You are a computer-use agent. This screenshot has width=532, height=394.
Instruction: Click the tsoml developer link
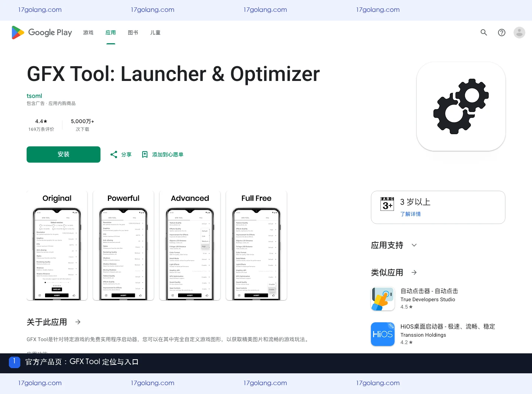[34, 96]
